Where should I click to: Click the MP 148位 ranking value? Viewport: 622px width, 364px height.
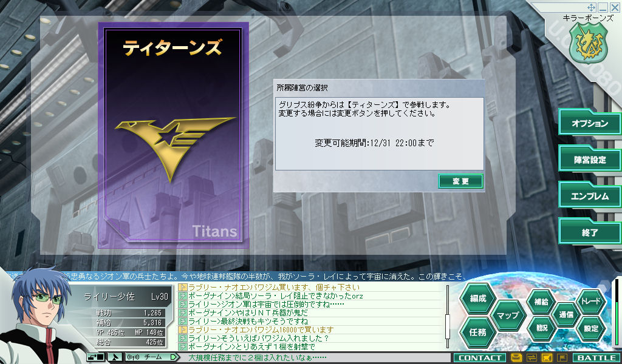pos(149,332)
